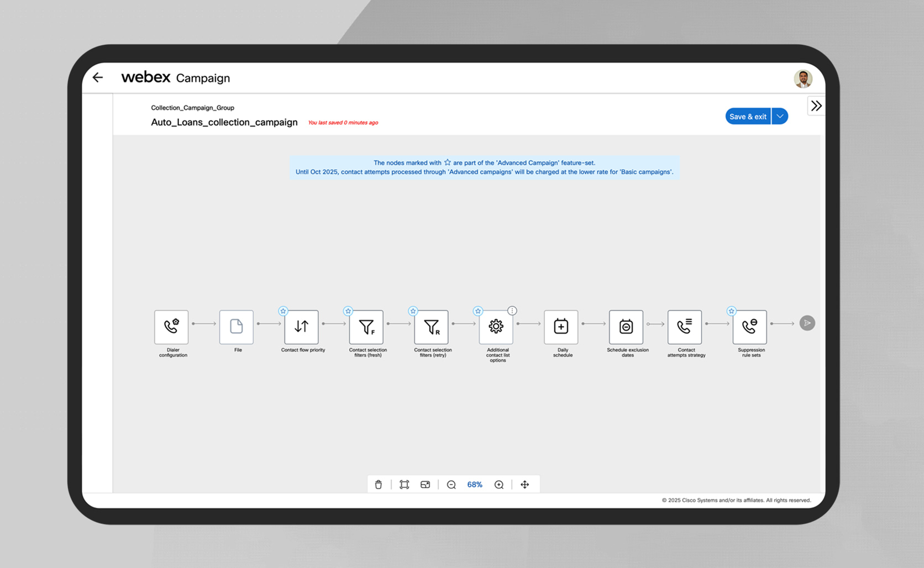Screen dimensions: 924x568
Task: Select Additional contact list options gear node
Action: pos(496,327)
